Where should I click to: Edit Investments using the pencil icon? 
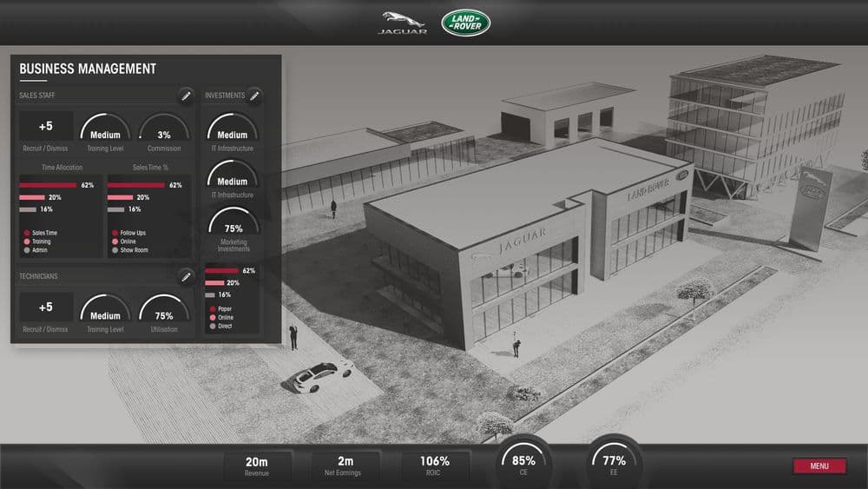pyautogui.click(x=254, y=96)
